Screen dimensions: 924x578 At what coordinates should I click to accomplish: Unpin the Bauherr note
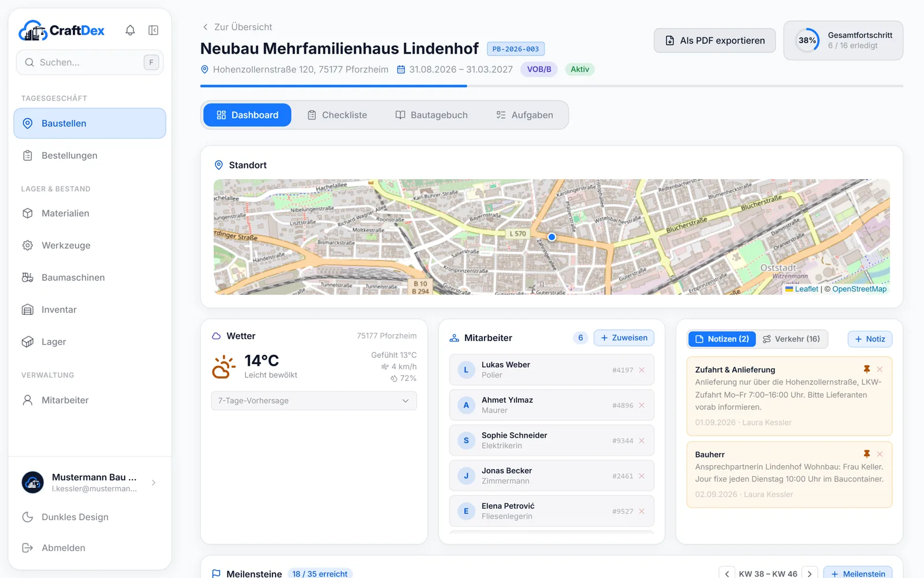pos(867,454)
